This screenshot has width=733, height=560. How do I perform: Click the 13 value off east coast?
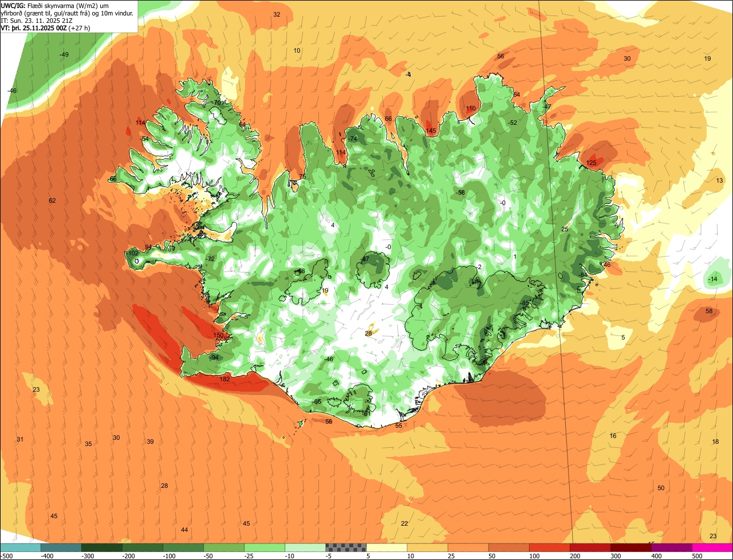point(720,180)
